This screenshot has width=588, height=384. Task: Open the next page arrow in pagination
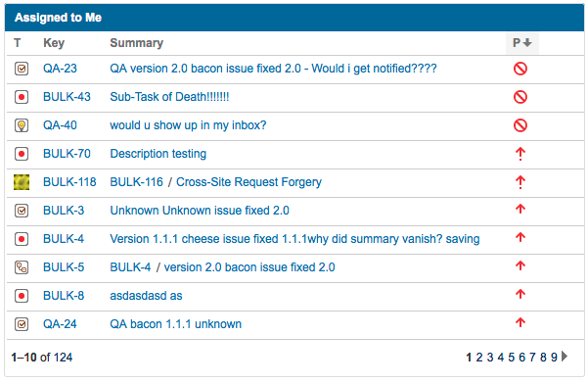565,357
